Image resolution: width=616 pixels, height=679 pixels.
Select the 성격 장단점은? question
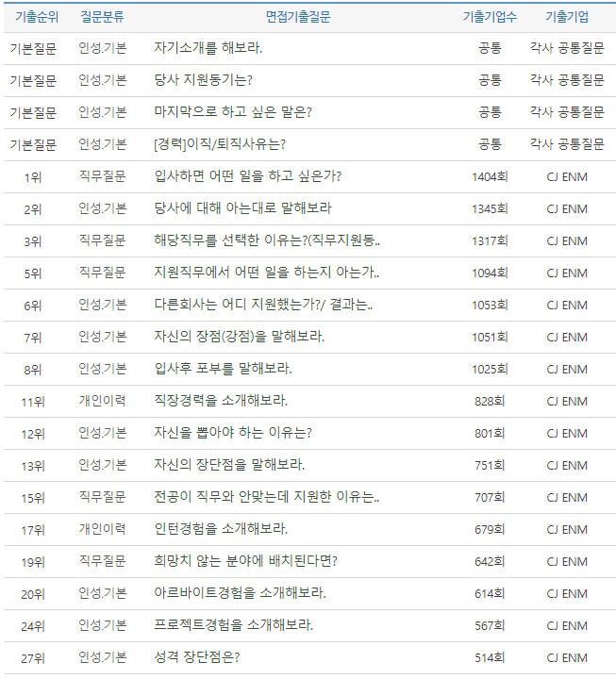click(x=196, y=657)
